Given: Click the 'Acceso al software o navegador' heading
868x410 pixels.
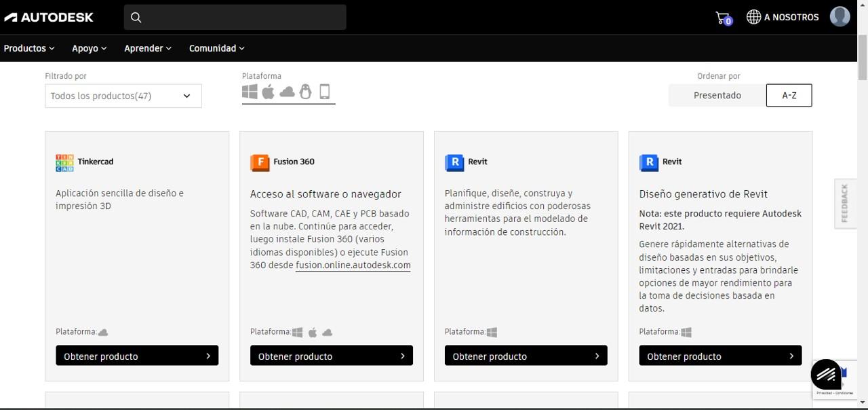Looking at the screenshot, I should tap(325, 194).
